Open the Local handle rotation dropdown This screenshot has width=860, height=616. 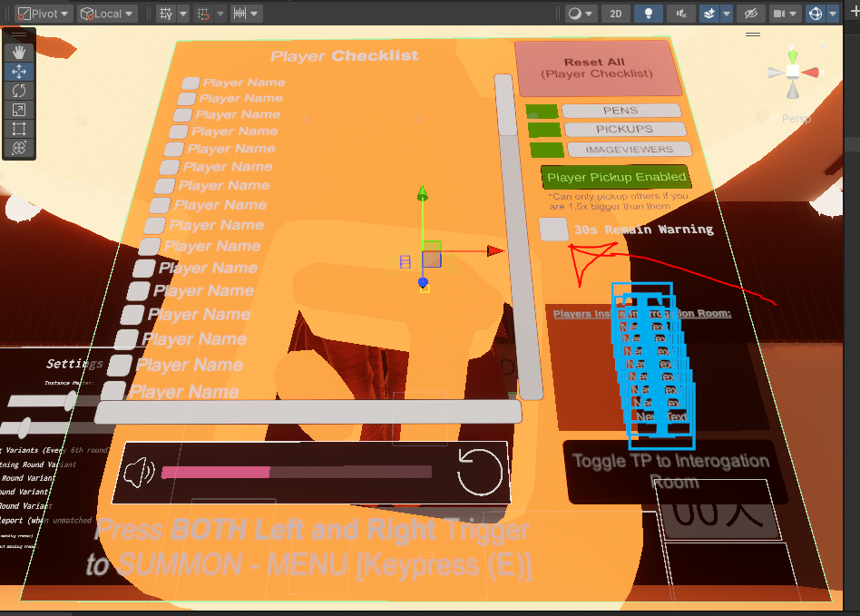coord(106,14)
